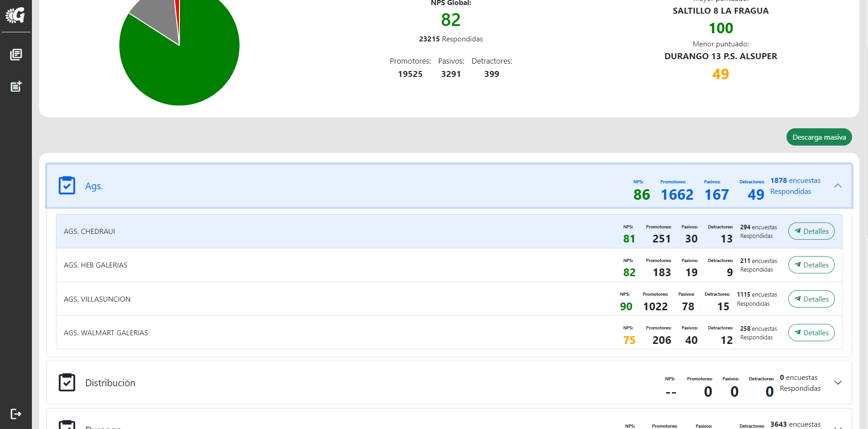Open the surveys list sidebar icon
This screenshot has height=429, width=868.
pos(16,55)
